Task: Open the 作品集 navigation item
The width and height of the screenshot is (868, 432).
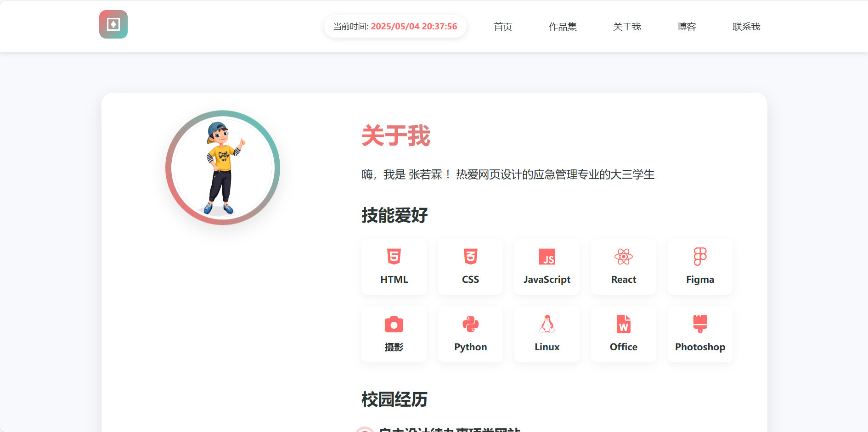Action: click(563, 27)
